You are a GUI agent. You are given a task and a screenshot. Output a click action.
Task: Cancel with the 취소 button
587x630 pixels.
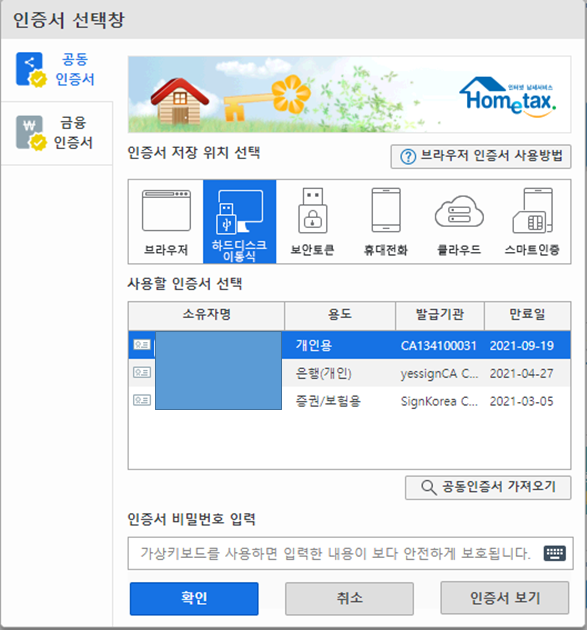349,598
